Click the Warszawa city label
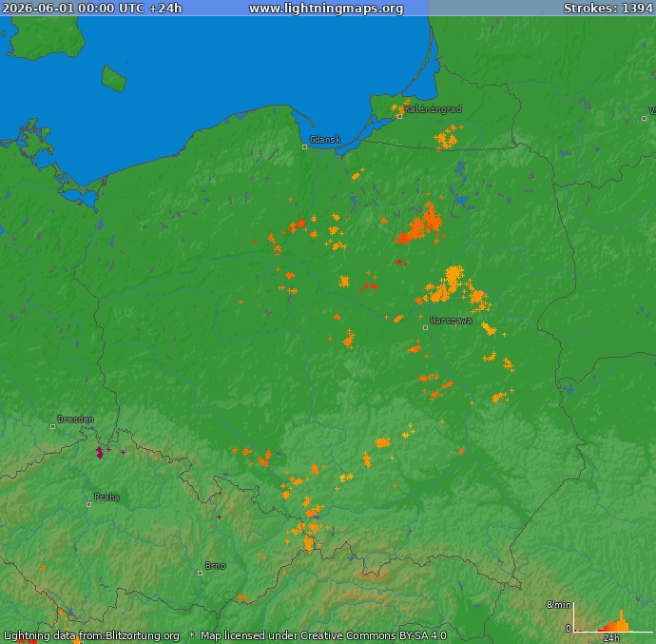Image resolution: width=656 pixels, height=644 pixels. [x=451, y=321]
